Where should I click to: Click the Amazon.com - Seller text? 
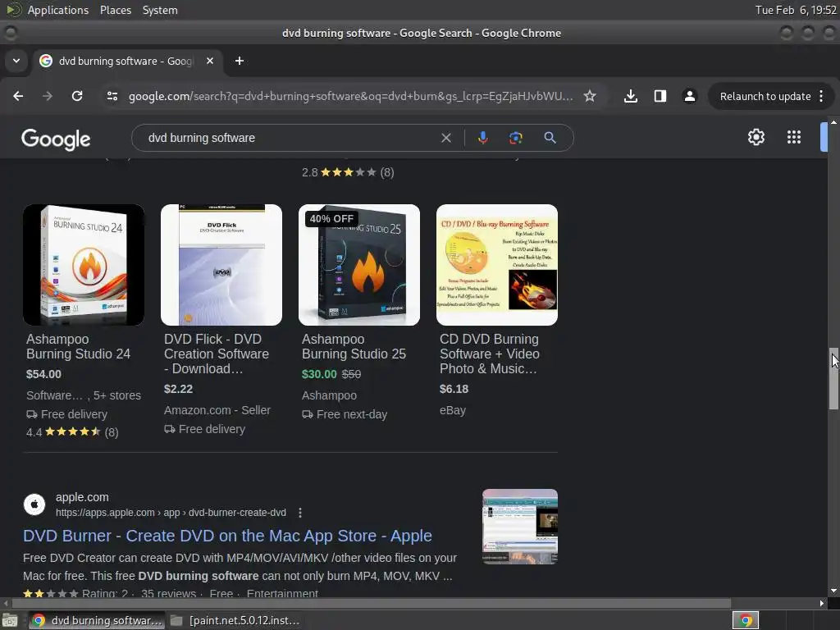(217, 410)
